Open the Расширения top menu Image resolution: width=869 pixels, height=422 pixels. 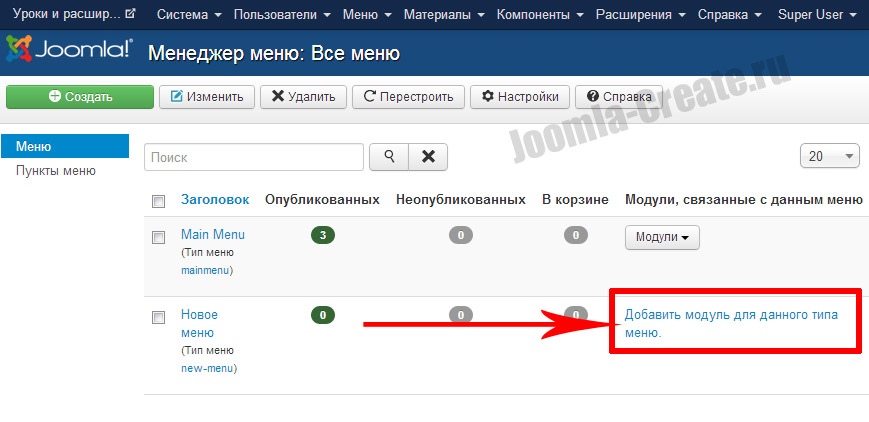[640, 15]
